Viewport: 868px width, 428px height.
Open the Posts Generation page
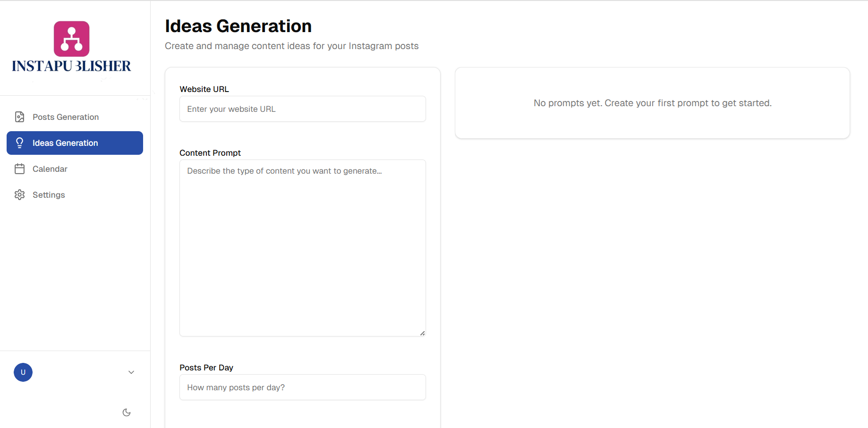pyautogui.click(x=66, y=117)
